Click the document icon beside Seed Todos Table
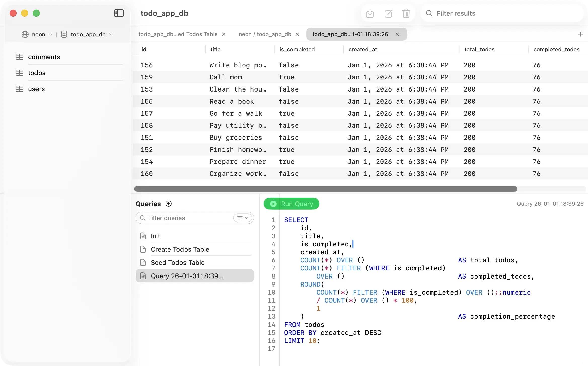Screen dimensions: 588x366 click(x=143, y=262)
